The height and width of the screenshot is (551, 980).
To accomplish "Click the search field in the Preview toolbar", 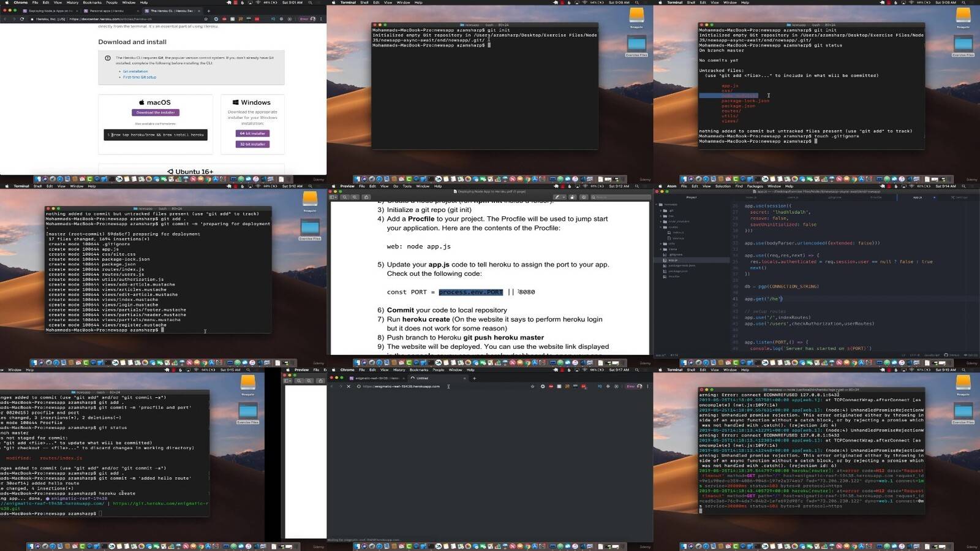I will tap(621, 197).
